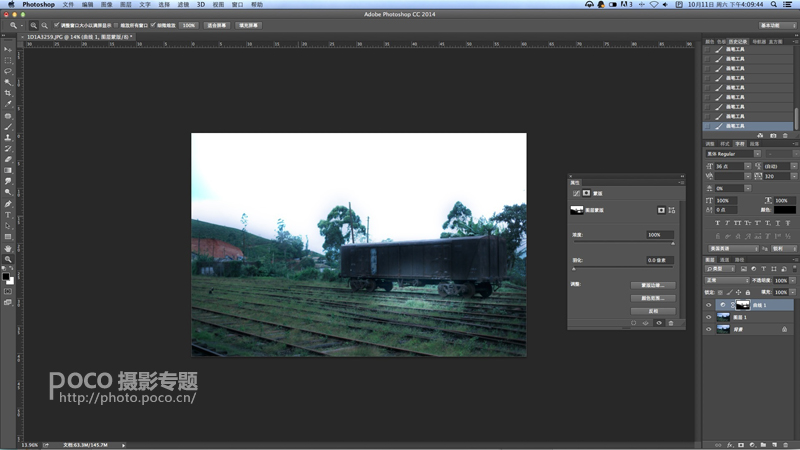This screenshot has height=450, width=800.
Task: Open layer filter type dropdown
Action: click(720, 269)
